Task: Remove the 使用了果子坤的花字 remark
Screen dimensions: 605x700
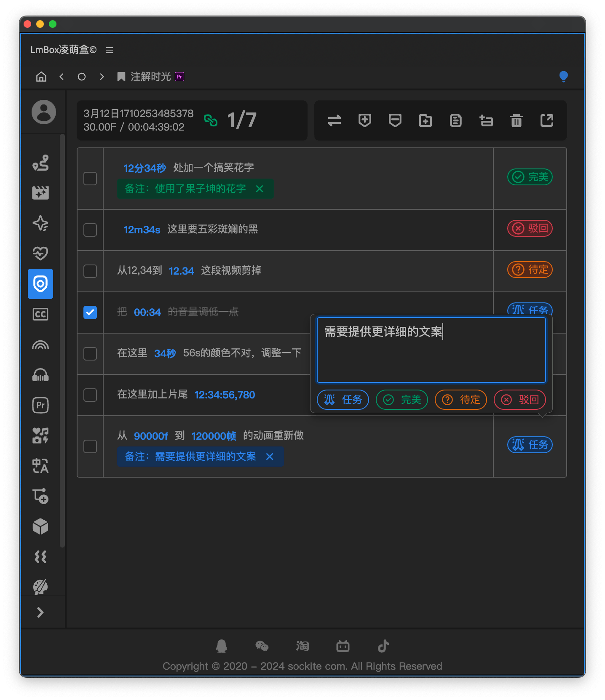Action: click(x=260, y=189)
